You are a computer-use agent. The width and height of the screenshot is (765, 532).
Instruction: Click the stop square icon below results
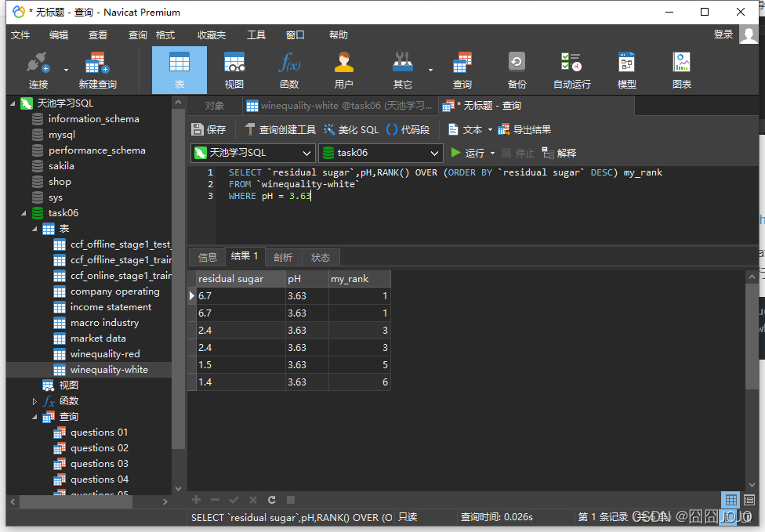[291, 500]
